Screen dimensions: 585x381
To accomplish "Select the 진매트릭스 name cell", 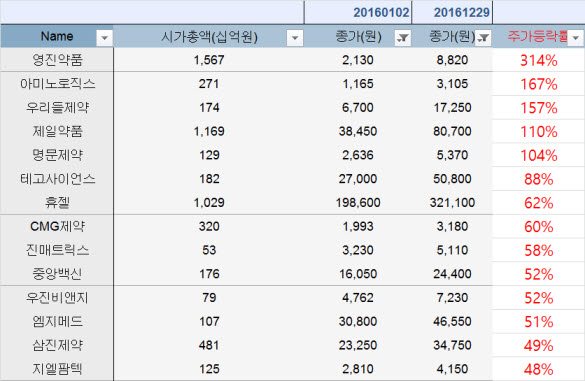I will pyautogui.click(x=57, y=250).
